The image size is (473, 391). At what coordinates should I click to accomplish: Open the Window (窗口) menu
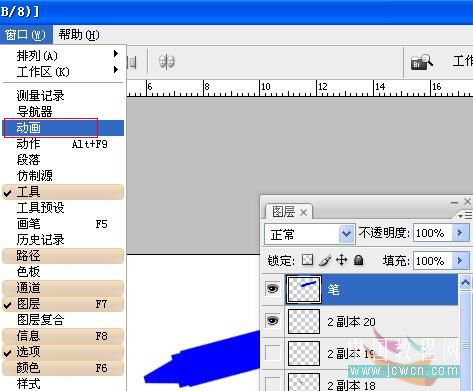(x=26, y=35)
